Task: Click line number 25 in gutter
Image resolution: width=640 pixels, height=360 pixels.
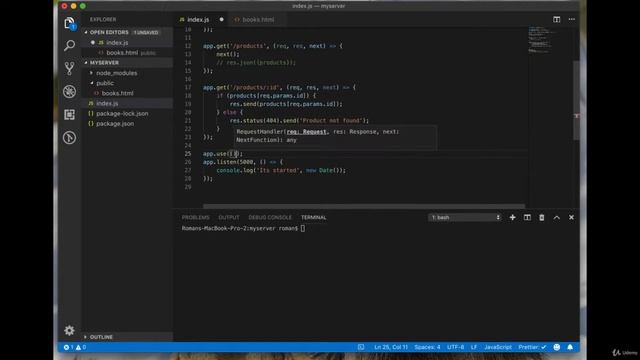Action: 188,154
